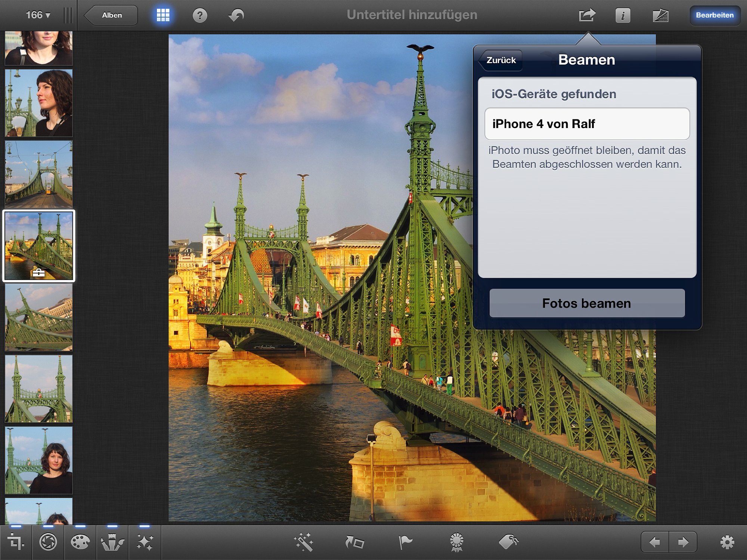Open the tag photo menu
747x560 pixels.
509,542
